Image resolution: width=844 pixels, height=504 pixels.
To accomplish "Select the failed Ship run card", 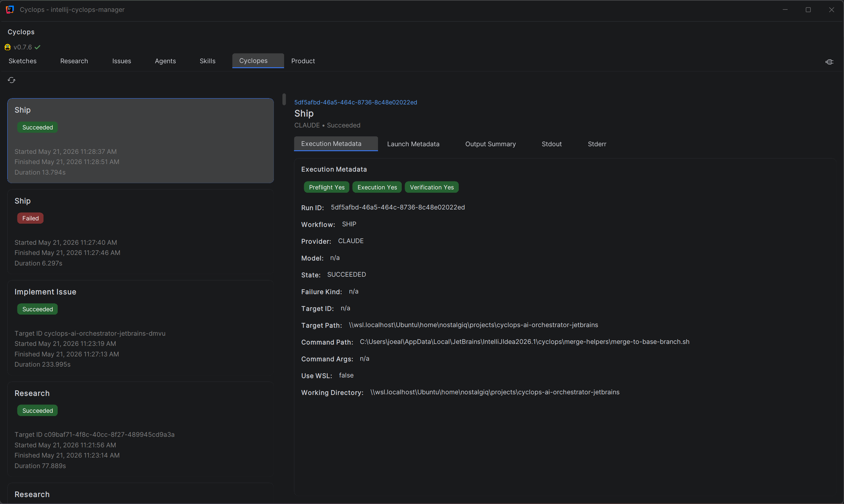I will tap(140, 232).
